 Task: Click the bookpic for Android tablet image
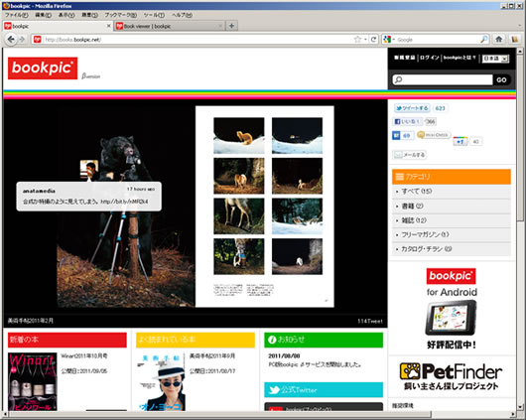coord(451,318)
